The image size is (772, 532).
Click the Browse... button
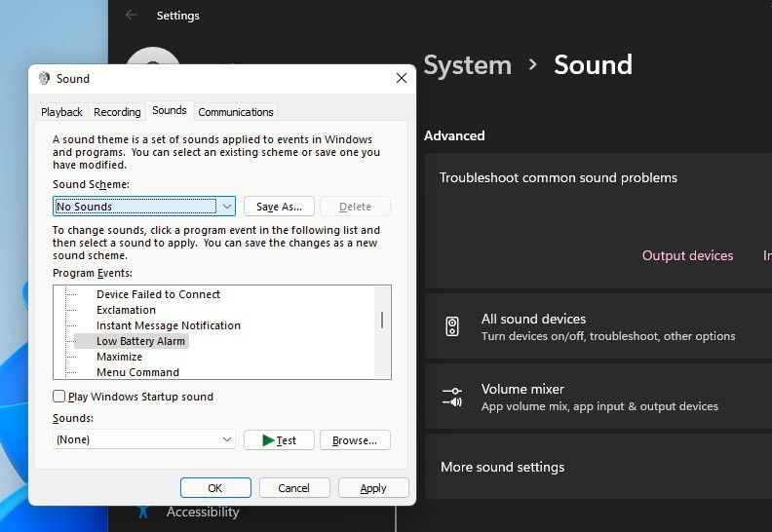[355, 440]
